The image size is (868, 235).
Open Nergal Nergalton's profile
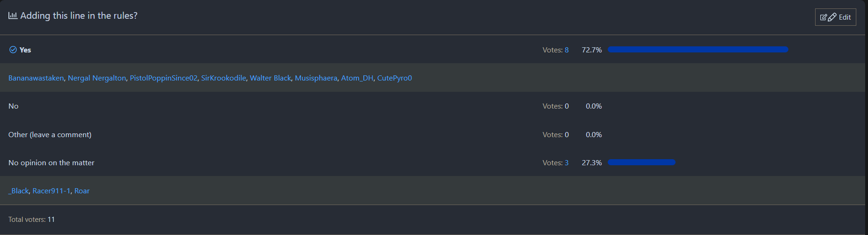pyautogui.click(x=97, y=78)
